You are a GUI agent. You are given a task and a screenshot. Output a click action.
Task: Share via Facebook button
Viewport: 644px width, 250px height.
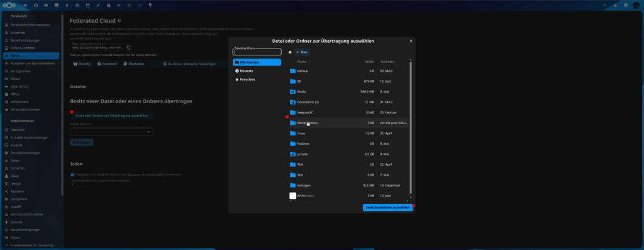click(x=107, y=64)
